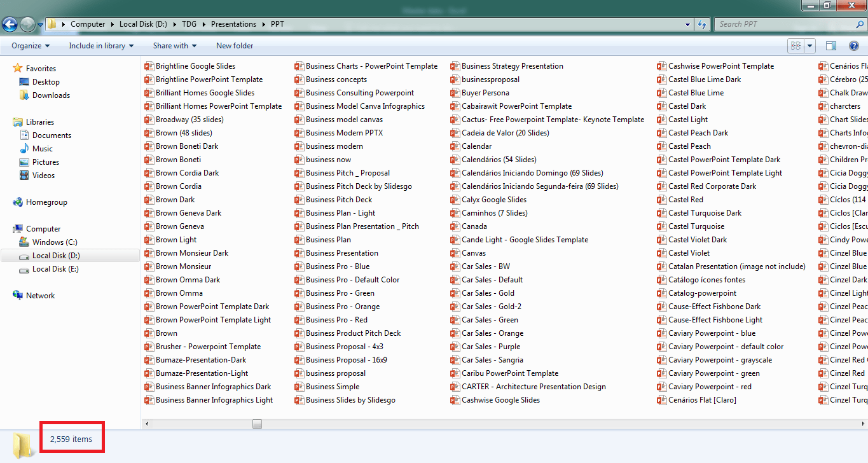Click the PowerPoint icon beside Brightline Google Slides

click(149, 66)
